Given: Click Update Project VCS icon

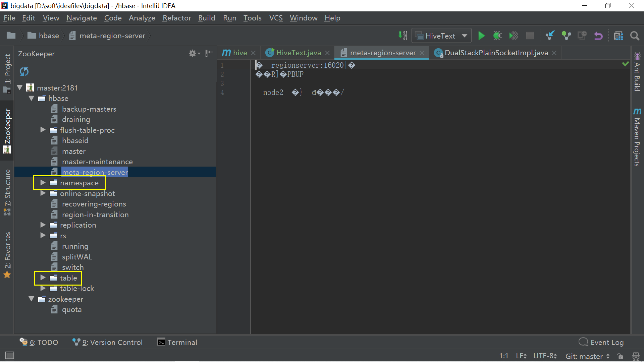Looking at the screenshot, I should (x=550, y=36).
